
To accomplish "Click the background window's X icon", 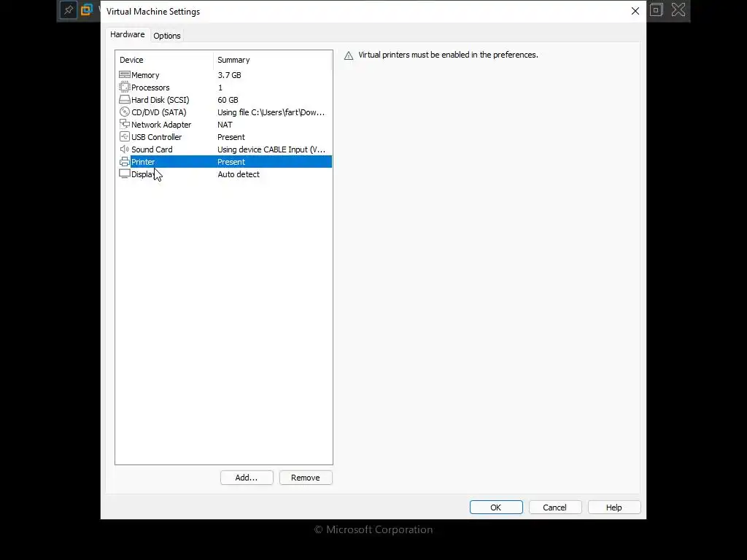I will (678, 9).
